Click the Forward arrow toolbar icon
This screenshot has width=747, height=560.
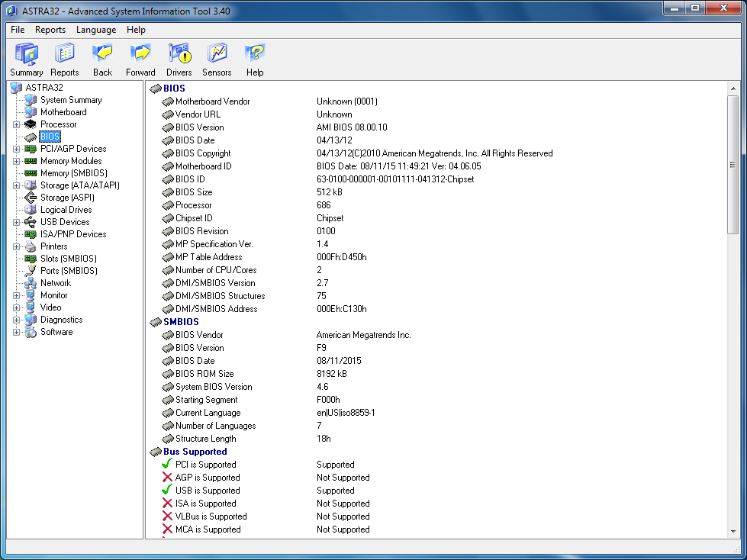point(140,54)
